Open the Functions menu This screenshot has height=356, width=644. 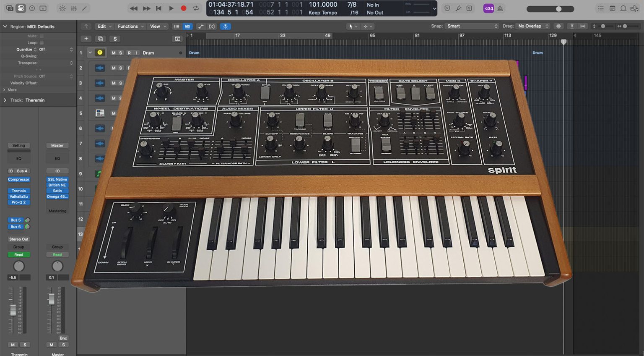130,26
